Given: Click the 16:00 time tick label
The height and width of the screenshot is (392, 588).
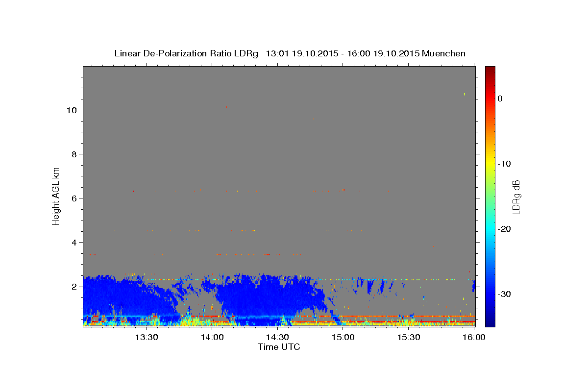Looking at the screenshot, I should pyautogui.click(x=474, y=337).
